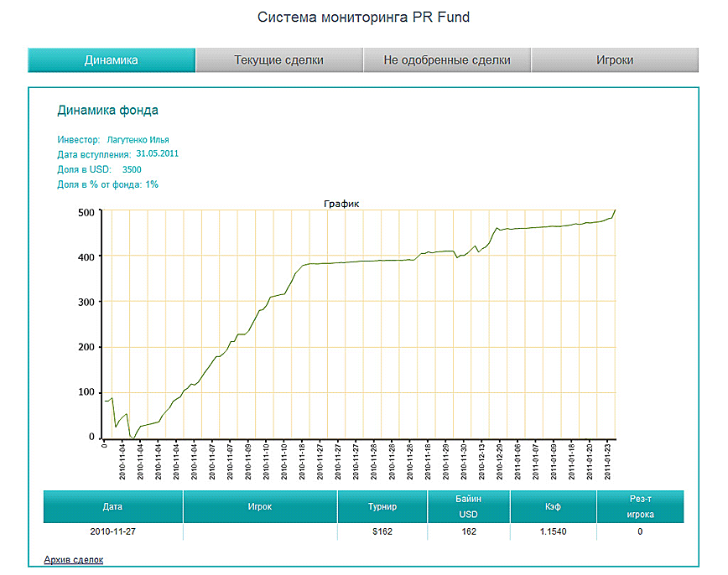Open the Текущие сделки tab
The image size is (728, 575).
click(x=278, y=60)
